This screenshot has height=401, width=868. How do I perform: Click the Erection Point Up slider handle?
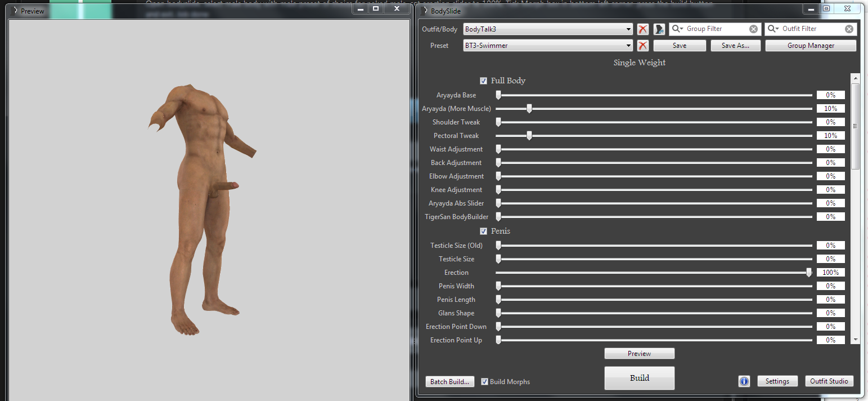click(x=498, y=340)
